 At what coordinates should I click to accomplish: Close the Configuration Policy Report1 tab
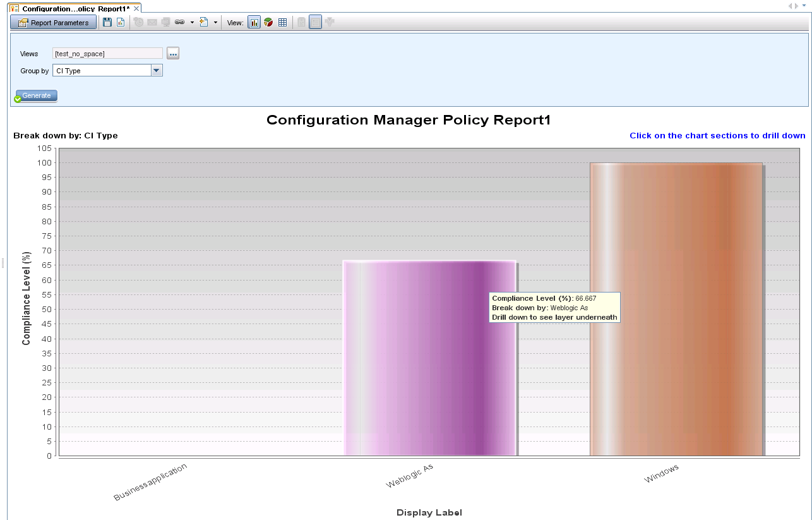[x=136, y=9]
